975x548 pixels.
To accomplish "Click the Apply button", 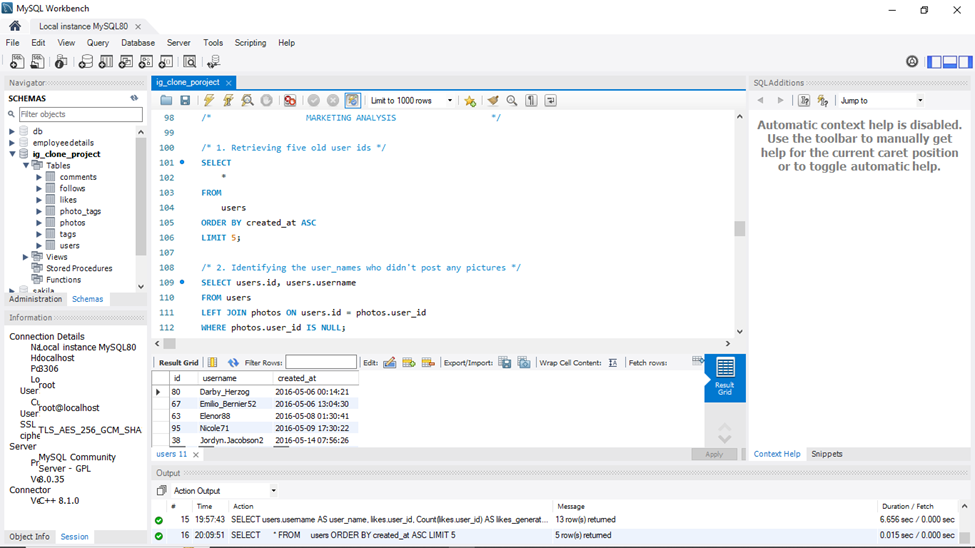I will (x=714, y=455).
